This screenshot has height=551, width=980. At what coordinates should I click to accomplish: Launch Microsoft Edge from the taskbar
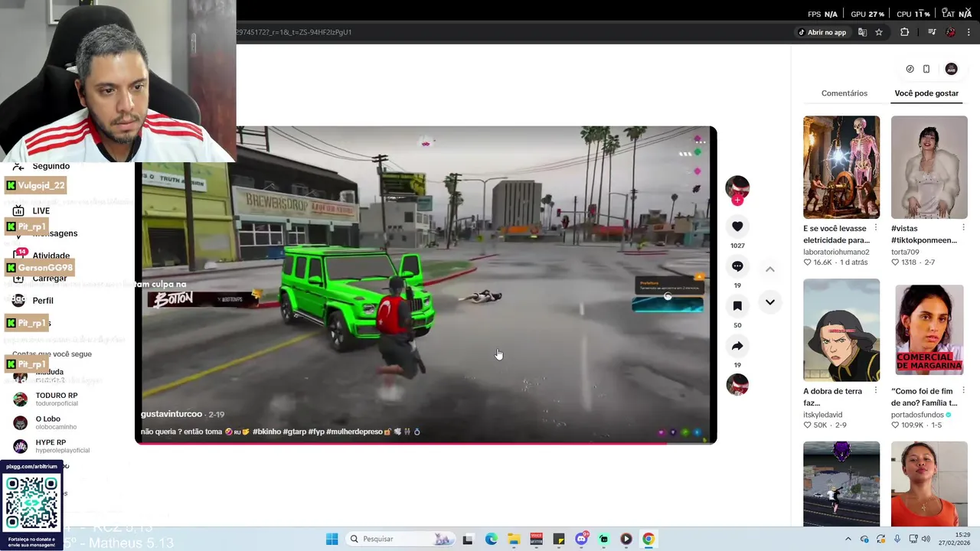pyautogui.click(x=492, y=539)
